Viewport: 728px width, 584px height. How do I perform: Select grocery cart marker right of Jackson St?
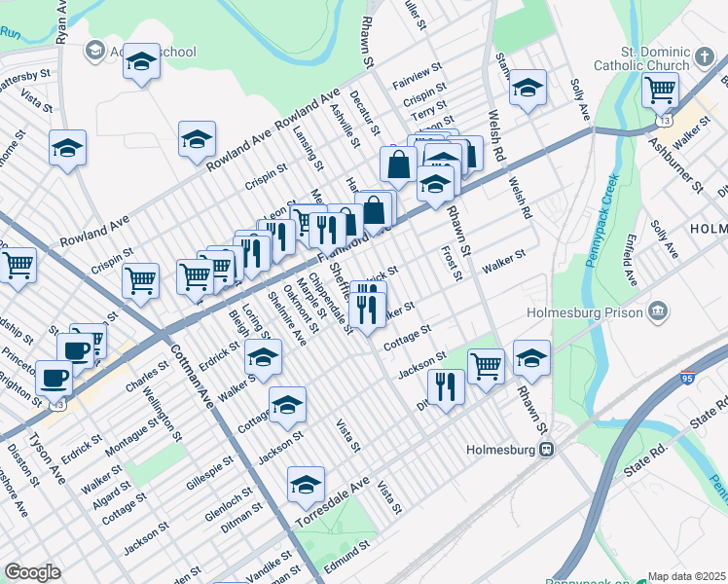486,371
